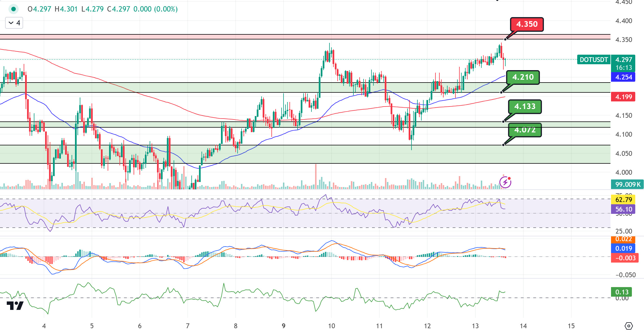Click the 25.00 RSI scale label

coord(624,231)
